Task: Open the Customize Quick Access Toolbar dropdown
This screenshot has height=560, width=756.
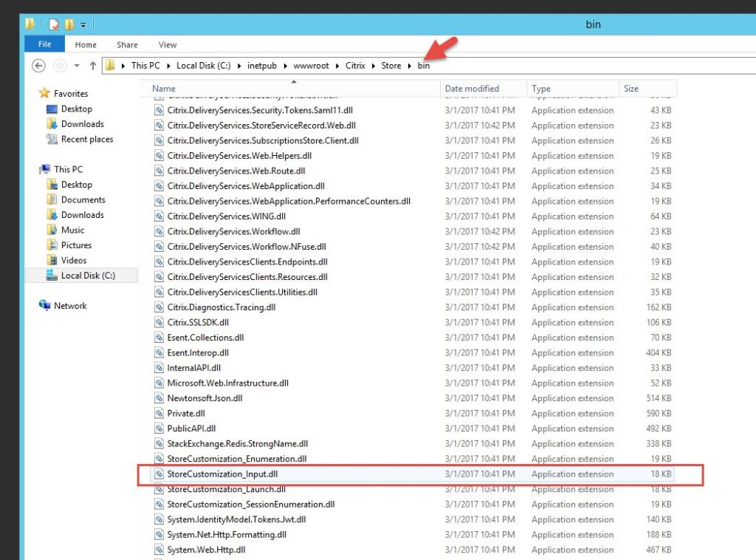Action: [x=83, y=25]
